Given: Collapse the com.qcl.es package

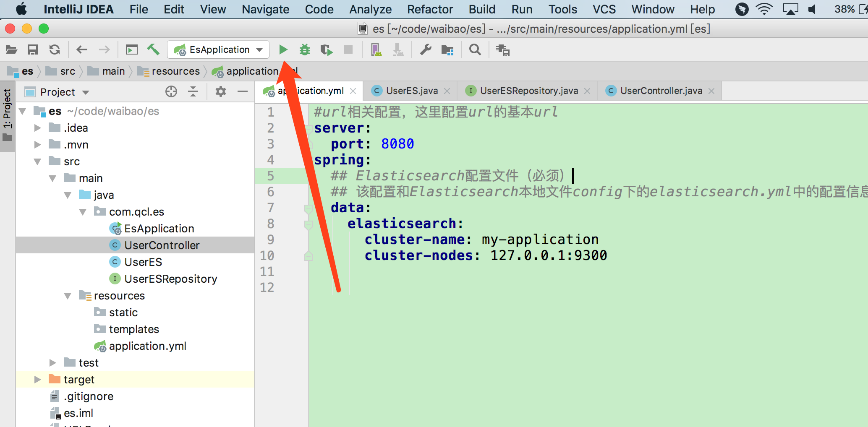Looking at the screenshot, I should tap(83, 212).
